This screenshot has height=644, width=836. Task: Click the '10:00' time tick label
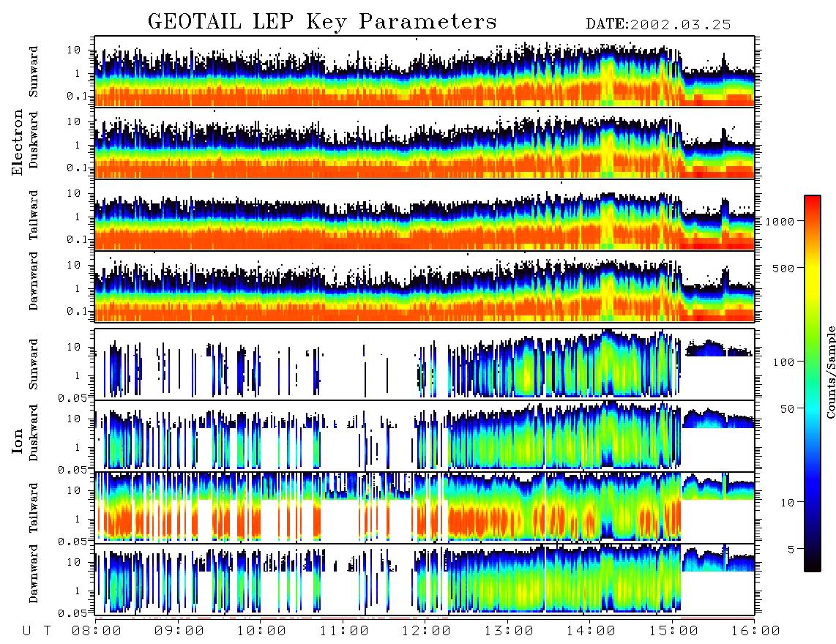click(x=261, y=631)
